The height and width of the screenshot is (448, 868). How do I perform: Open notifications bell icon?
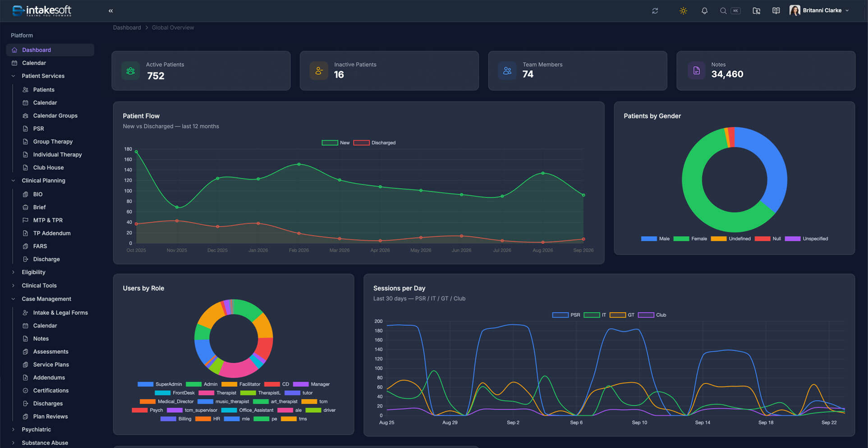coord(704,11)
